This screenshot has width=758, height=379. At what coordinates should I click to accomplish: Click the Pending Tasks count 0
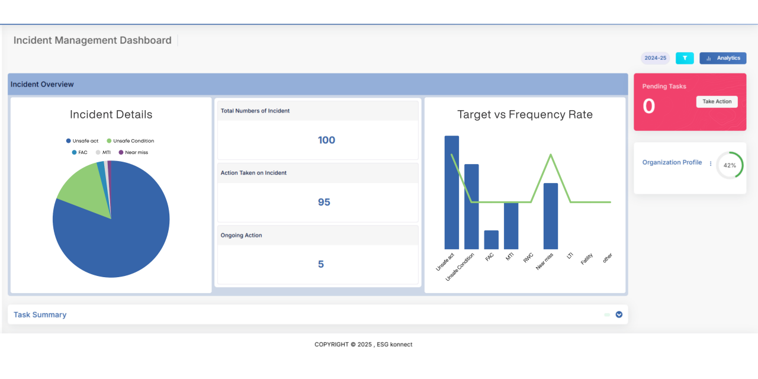[x=649, y=106]
